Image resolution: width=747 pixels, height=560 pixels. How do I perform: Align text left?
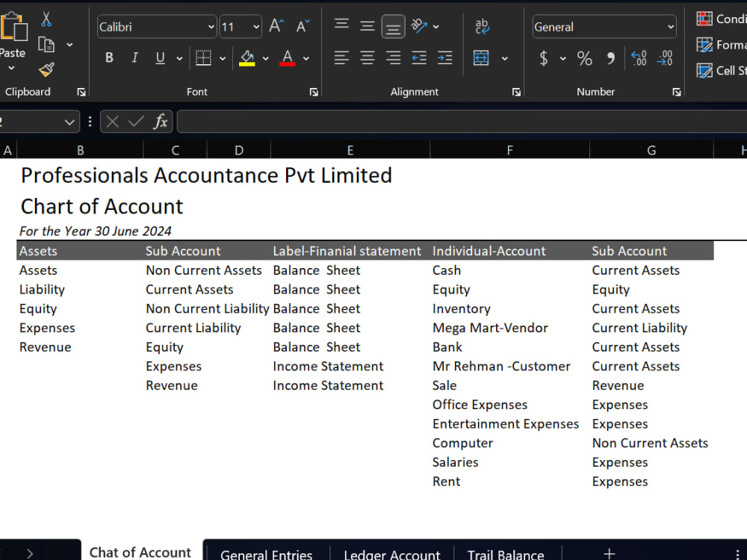coord(341,57)
